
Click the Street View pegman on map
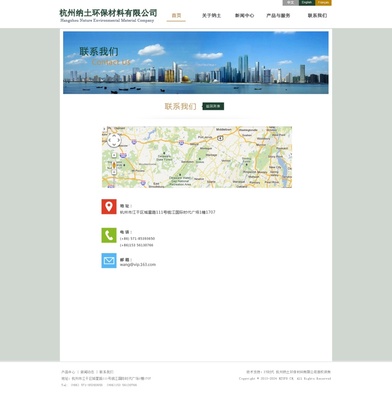pyautogui.click(x=114, y=165)
